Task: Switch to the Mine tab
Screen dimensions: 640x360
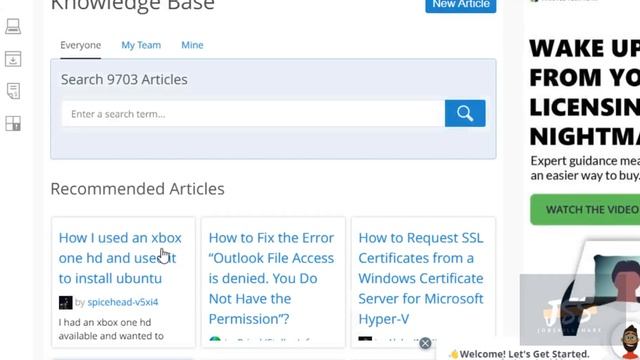Action: pyautogui.click(x=192, y=45)
